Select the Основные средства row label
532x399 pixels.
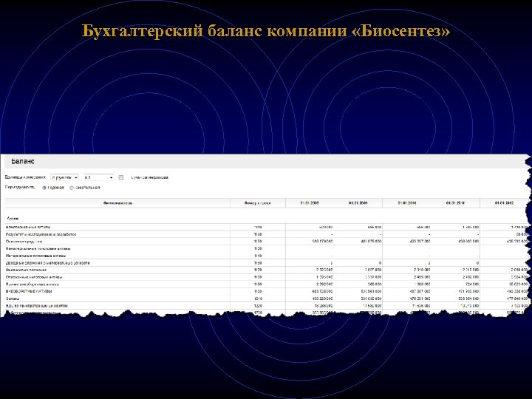tap(24, 242)
